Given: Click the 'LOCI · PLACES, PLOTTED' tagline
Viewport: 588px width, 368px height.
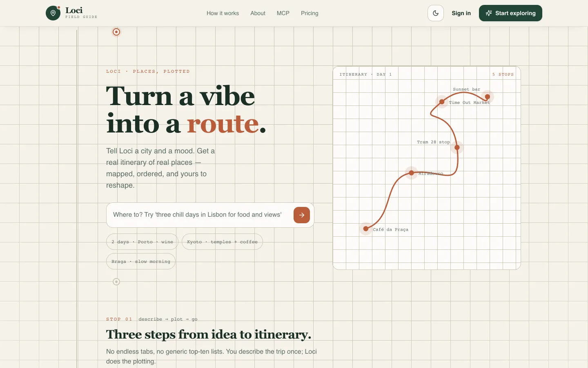Looking at the screenshot, I should tap(148, 72).
